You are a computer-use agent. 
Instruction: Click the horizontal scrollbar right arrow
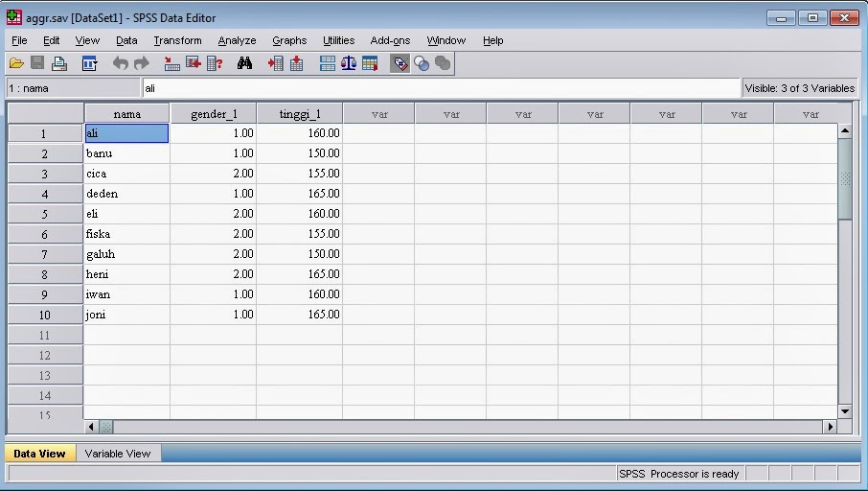(830, 427)
